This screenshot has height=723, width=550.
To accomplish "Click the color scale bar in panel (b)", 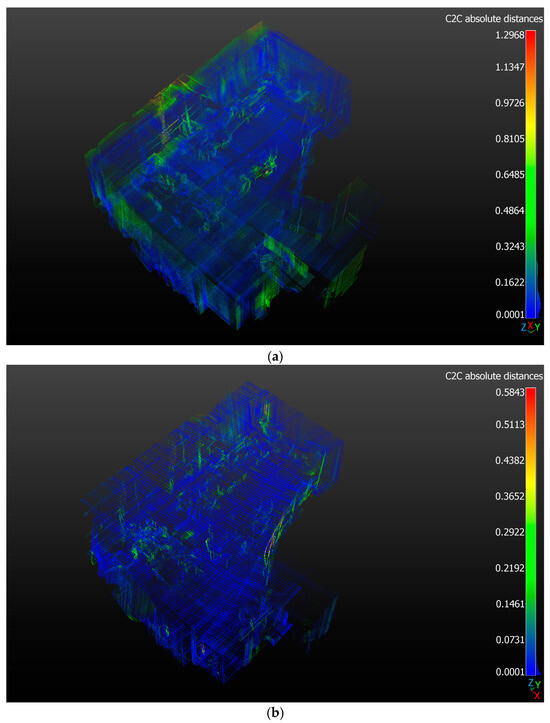I will (531, 532).
